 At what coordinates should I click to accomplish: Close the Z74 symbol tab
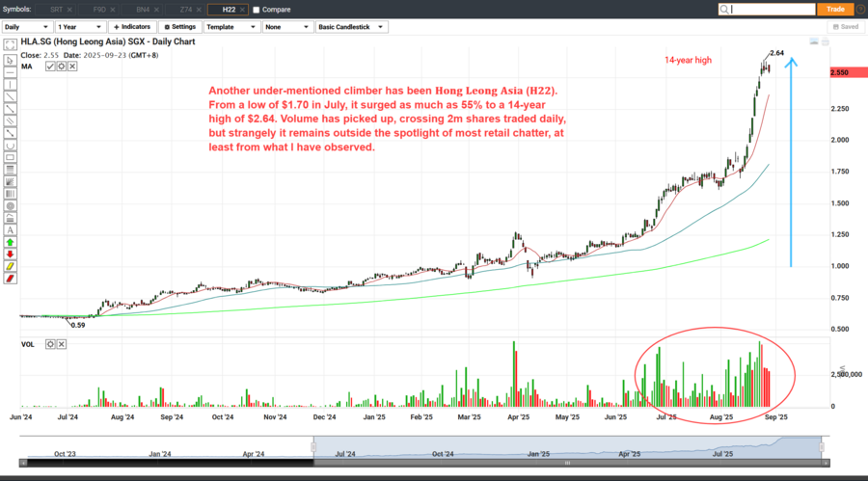[x=200, y=10]
